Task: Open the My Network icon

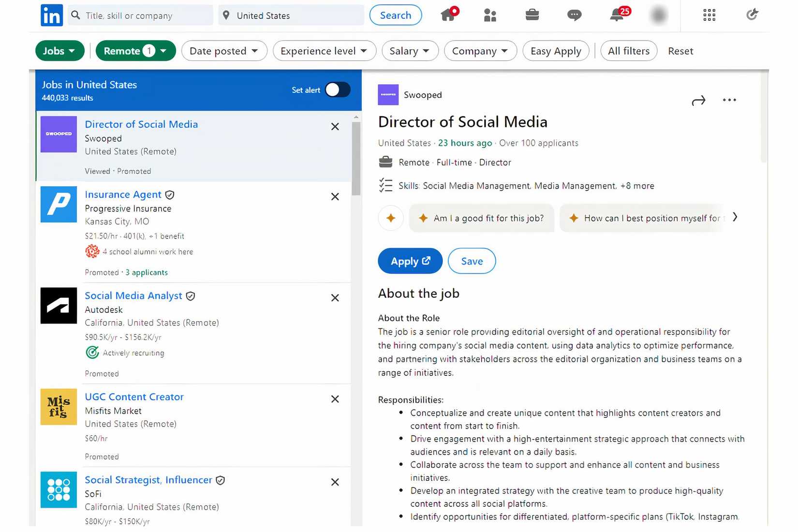Action: tap(490, 15)
